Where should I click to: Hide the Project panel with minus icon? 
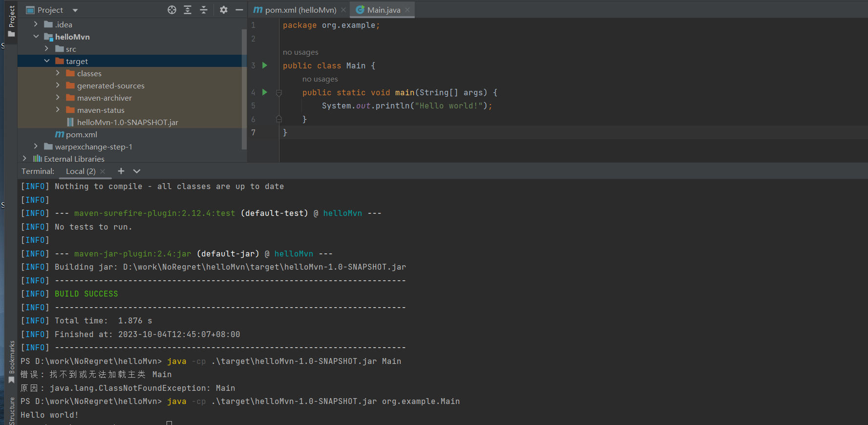pyautogui.click(x=239, y=10)
